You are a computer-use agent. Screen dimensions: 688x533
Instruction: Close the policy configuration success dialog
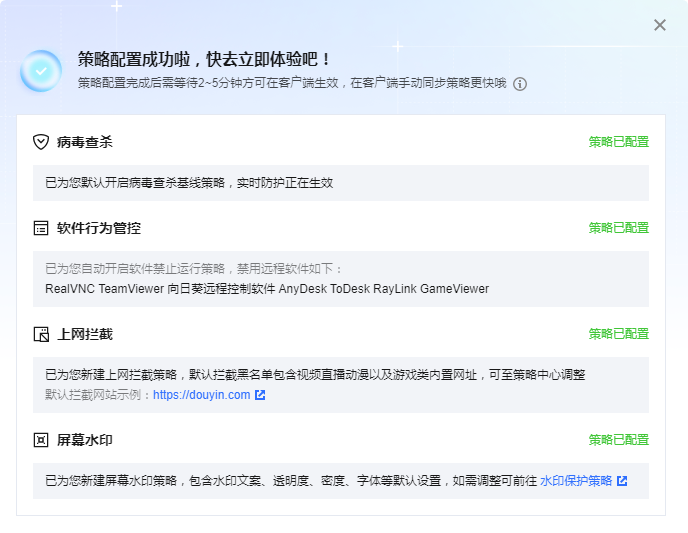coord(659,25)
